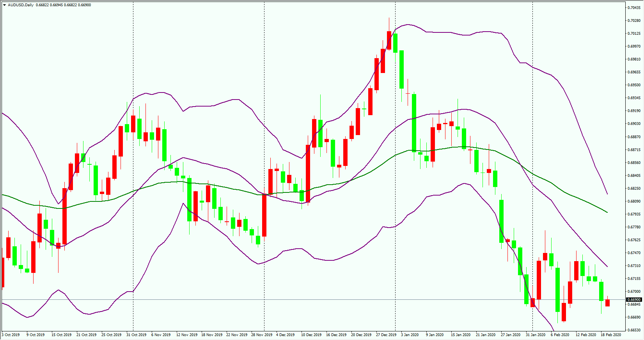Click the 0.70280 price axis label

click(634, 20)
